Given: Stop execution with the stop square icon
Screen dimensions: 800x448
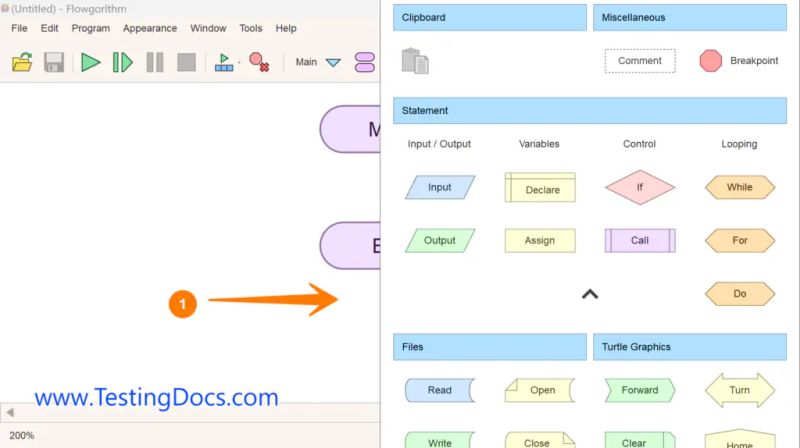Looking at the screenshot, I should point(186,62).
